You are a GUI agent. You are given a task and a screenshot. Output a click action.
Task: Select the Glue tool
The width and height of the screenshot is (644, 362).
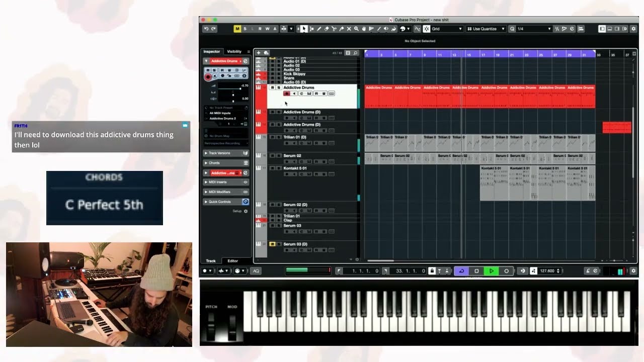tap(341, 29)
